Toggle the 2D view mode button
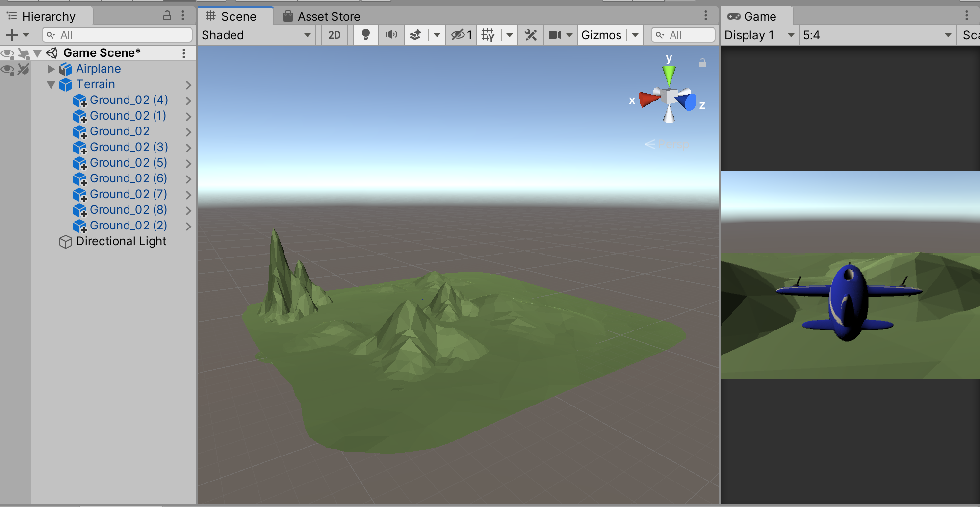Image resolution: width=980 pixels, height=507 pixels. (x=335, y=35)
